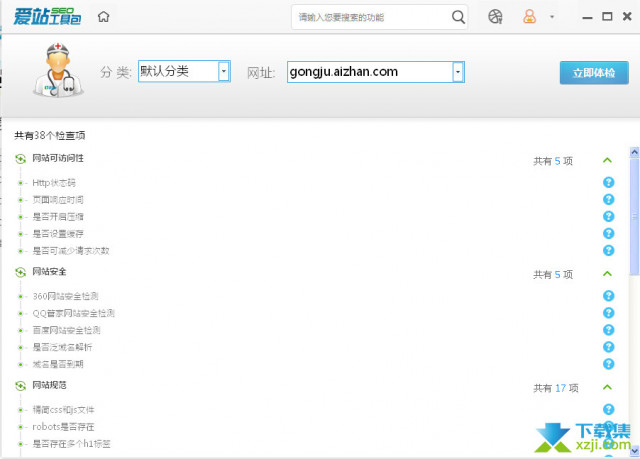Open the user account icon
The width and height of the screenshot is (640, 459).
529,17
